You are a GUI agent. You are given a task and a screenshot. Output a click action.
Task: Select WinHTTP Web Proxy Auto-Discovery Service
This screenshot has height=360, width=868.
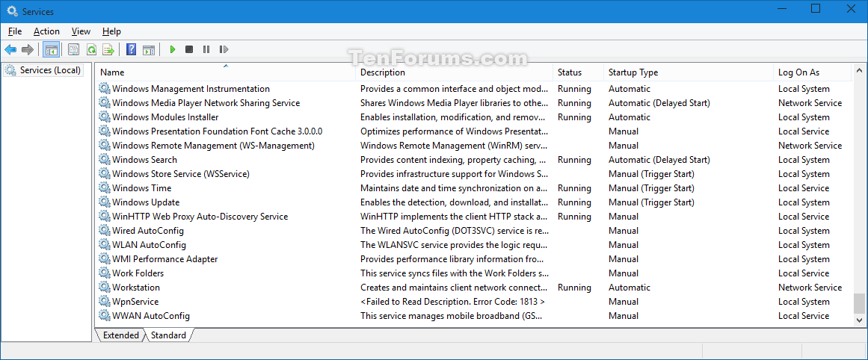(x=200, y=217)
